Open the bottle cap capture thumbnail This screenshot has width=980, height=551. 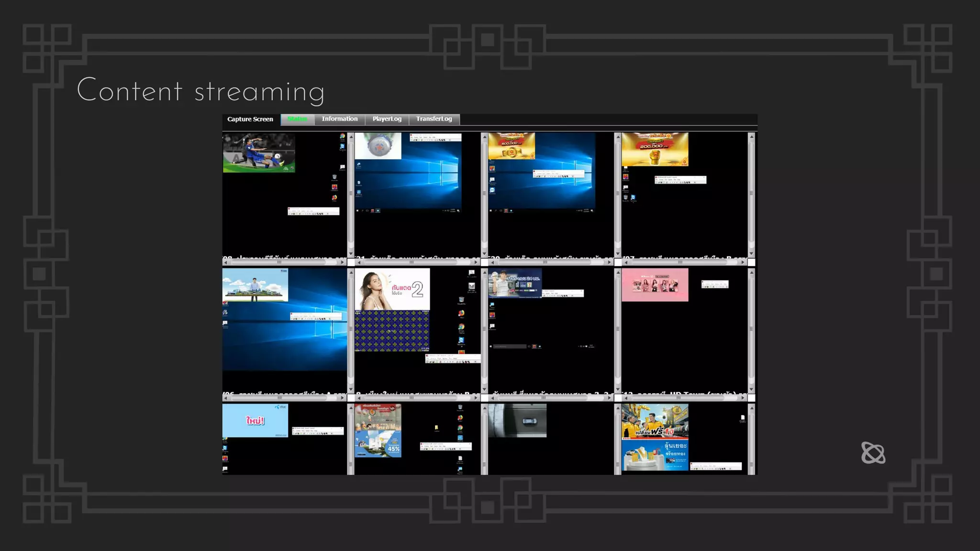(x=378, y=146)
